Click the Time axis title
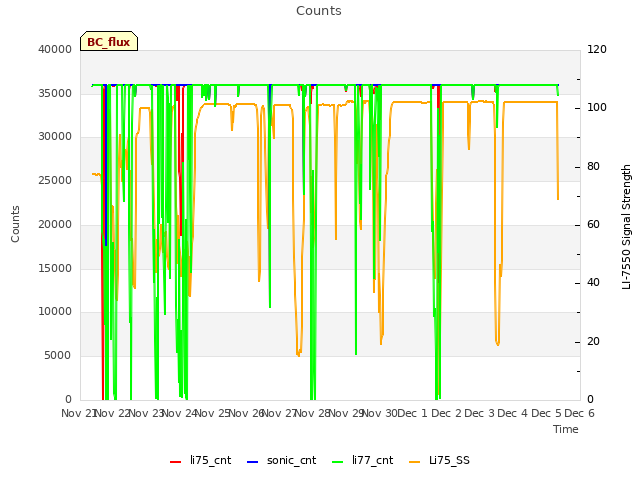This screenshot has height=480, width=640. (x=566, y=429)
